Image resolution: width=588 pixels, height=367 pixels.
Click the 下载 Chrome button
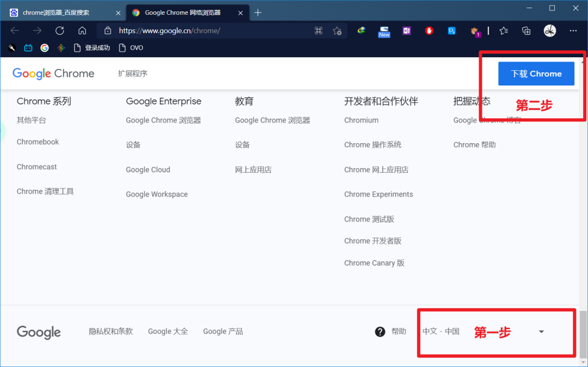536,74
